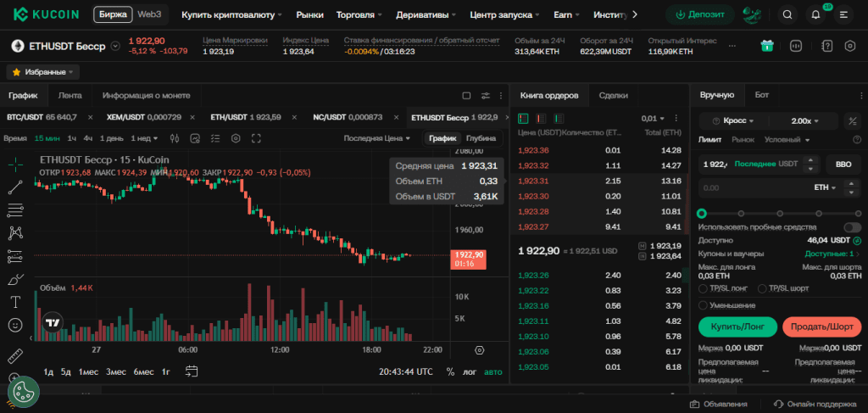This screenshot has height=413, width=868.
Task: Show order book both sides view
Action: pos(522,119)
